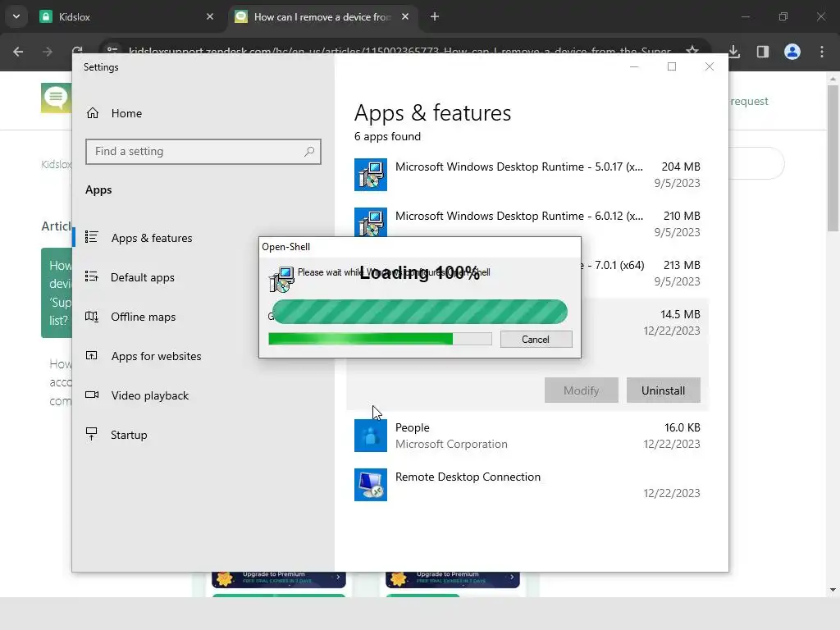This screenshot has height=630, width=840.
Task: Open the Default apps settings page
Action: (x=143, y=277)
